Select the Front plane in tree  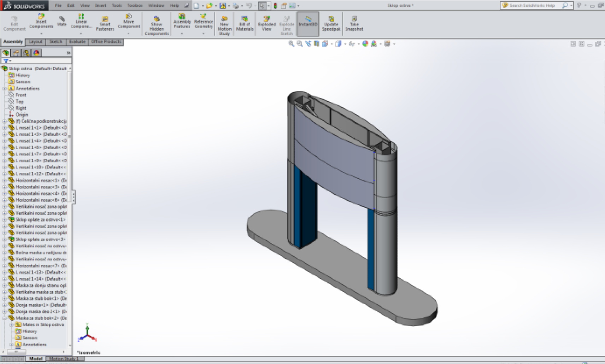click(21, 95)
